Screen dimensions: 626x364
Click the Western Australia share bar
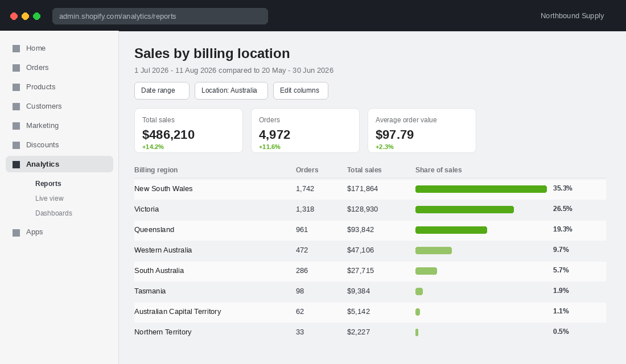point(434,251)
